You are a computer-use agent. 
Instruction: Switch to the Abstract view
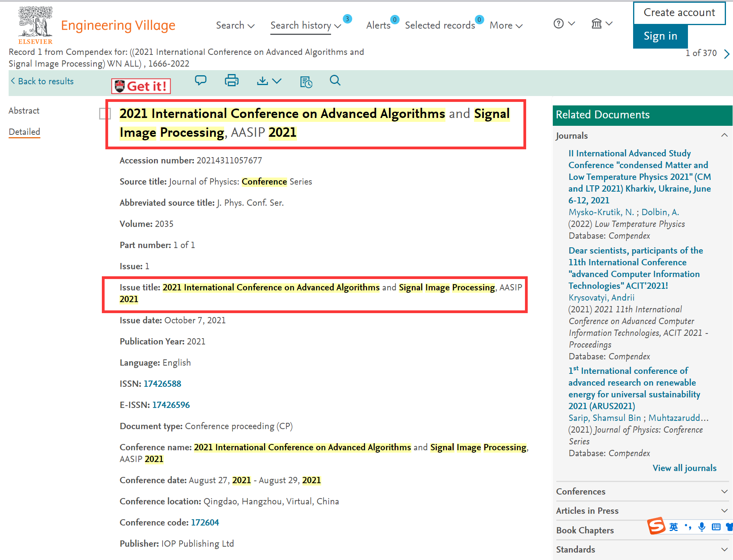(24, 111)
